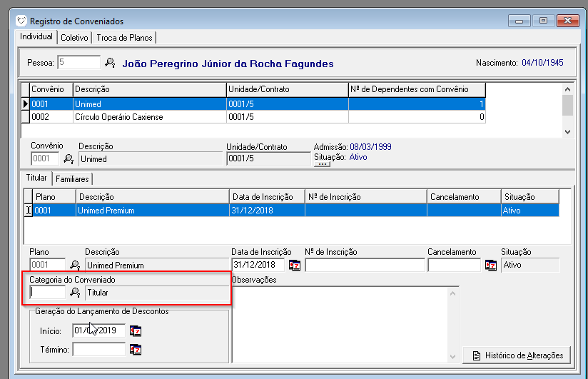Open calendar for Cancelamento date
588x379 pixels.
491,265
